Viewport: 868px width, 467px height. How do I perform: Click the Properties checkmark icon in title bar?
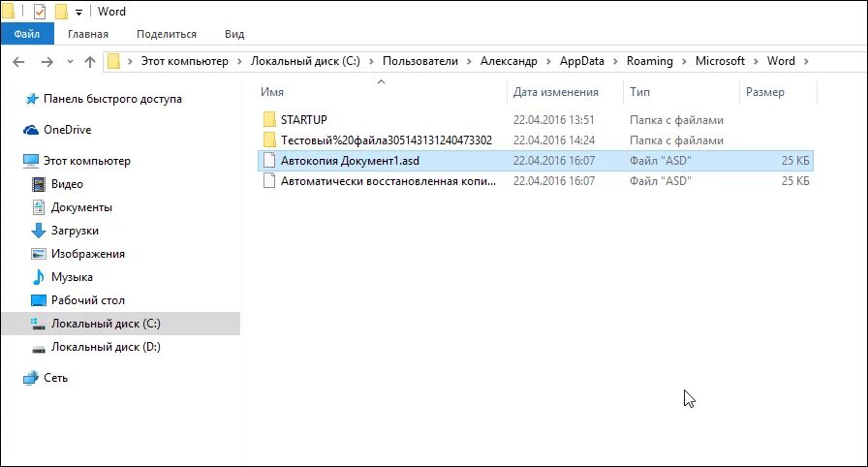(x=39, y=12)
